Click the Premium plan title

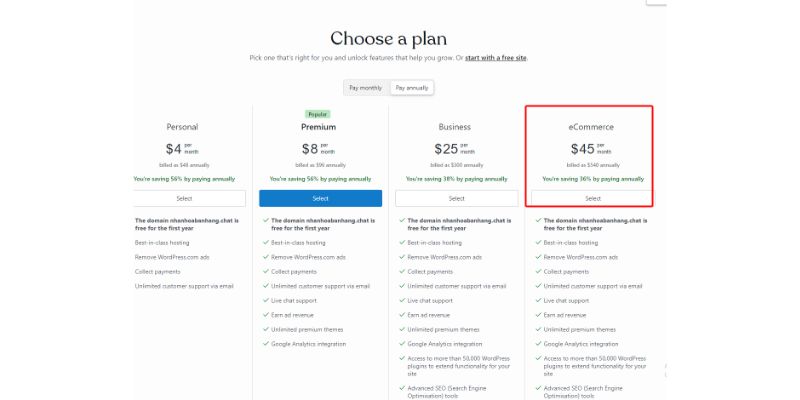click(318, 127)
